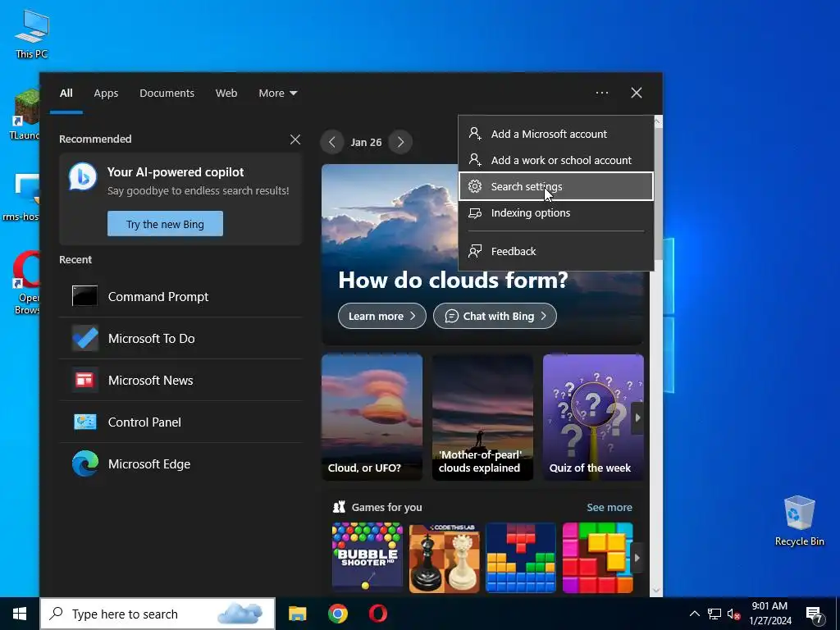Image resolution: width=840 pixels, height=630 pixels.
Task: Launch Opera browser from taskbar
Action: point(378,614)
